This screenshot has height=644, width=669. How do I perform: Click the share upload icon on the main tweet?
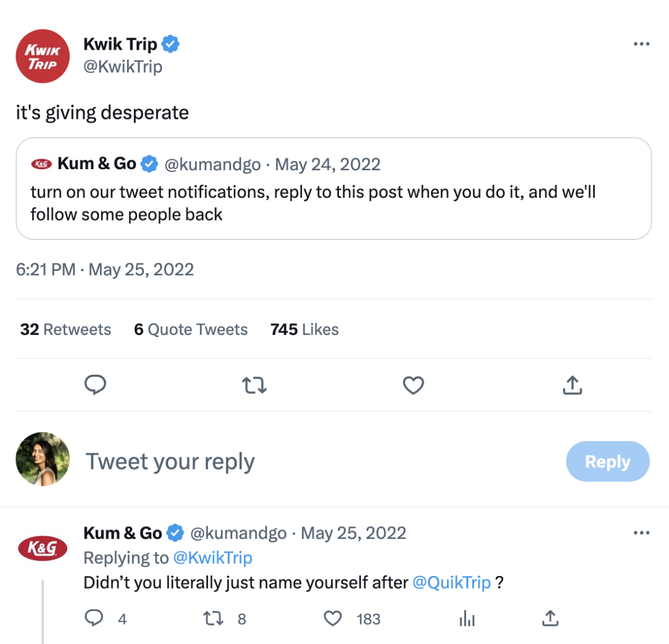coord(572,386)
